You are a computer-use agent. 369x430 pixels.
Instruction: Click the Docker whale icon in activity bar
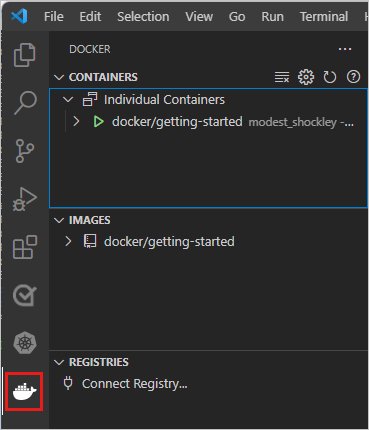pos(24,391)
